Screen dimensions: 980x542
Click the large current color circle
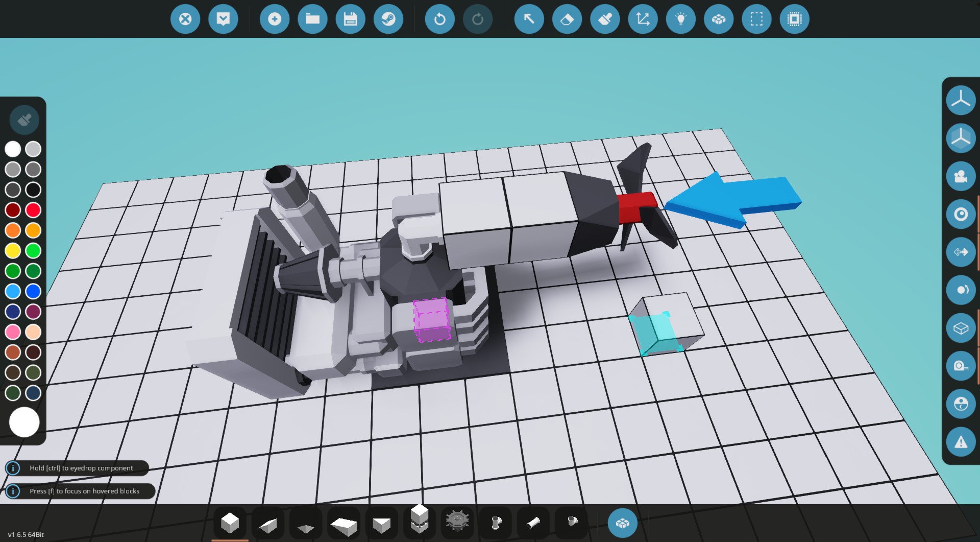coord(24,422)
